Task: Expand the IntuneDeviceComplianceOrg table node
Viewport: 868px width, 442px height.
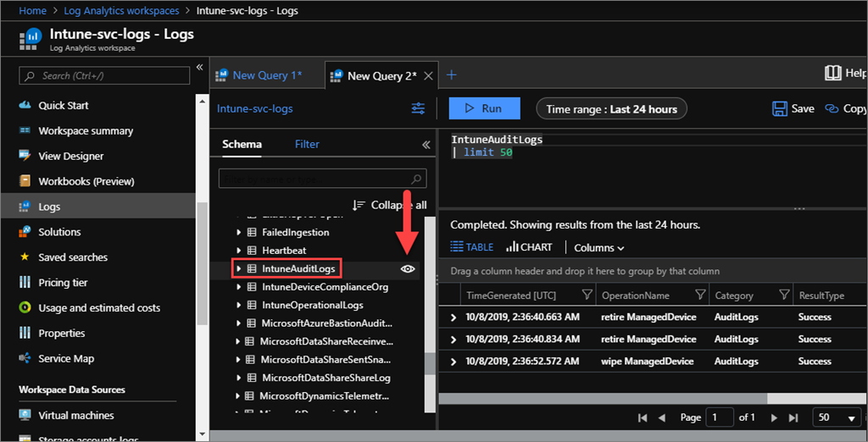Action: click(238, 287)
